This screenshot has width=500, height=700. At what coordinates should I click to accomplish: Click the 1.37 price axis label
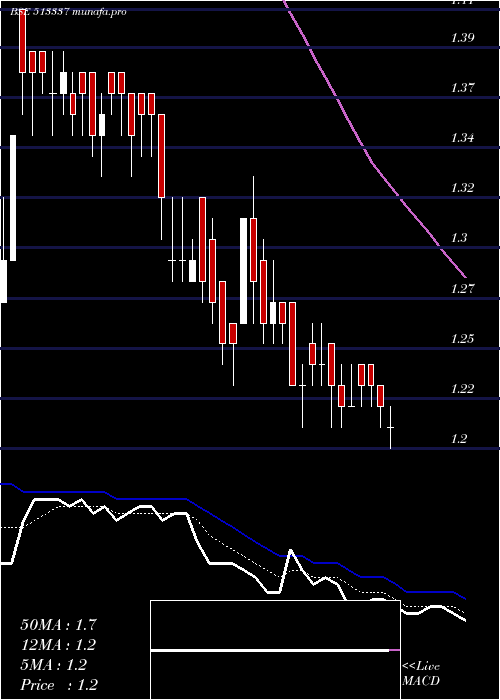click(x=462, y=88)
